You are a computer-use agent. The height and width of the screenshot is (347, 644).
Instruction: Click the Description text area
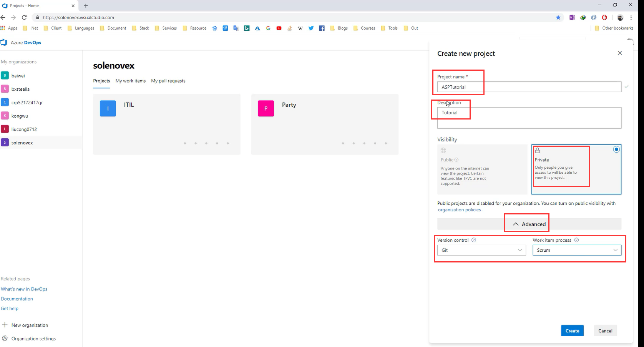529,118
